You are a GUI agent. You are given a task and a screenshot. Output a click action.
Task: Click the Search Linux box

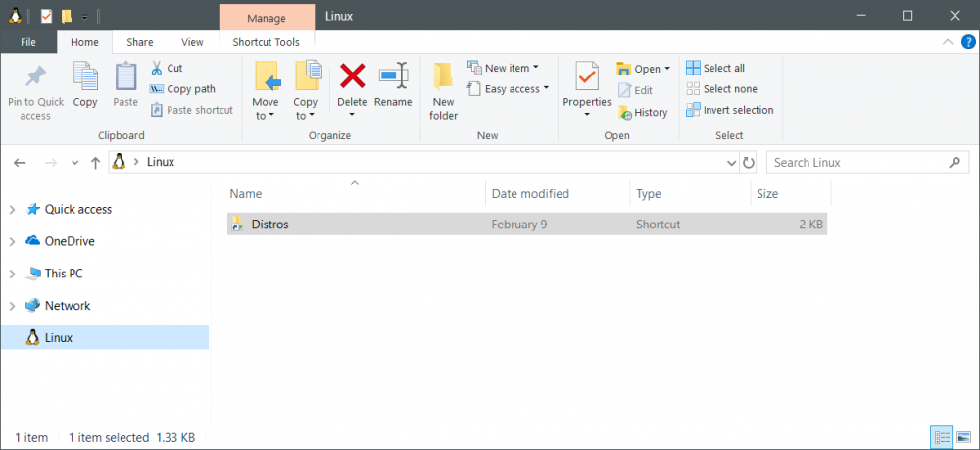(x=867, y=163)
